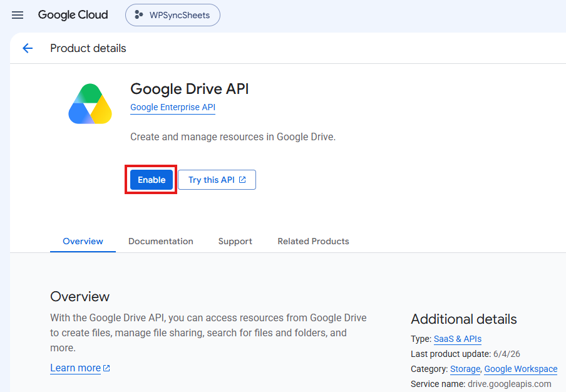
Task: Go to the Related Products tab
Action: 313,241
